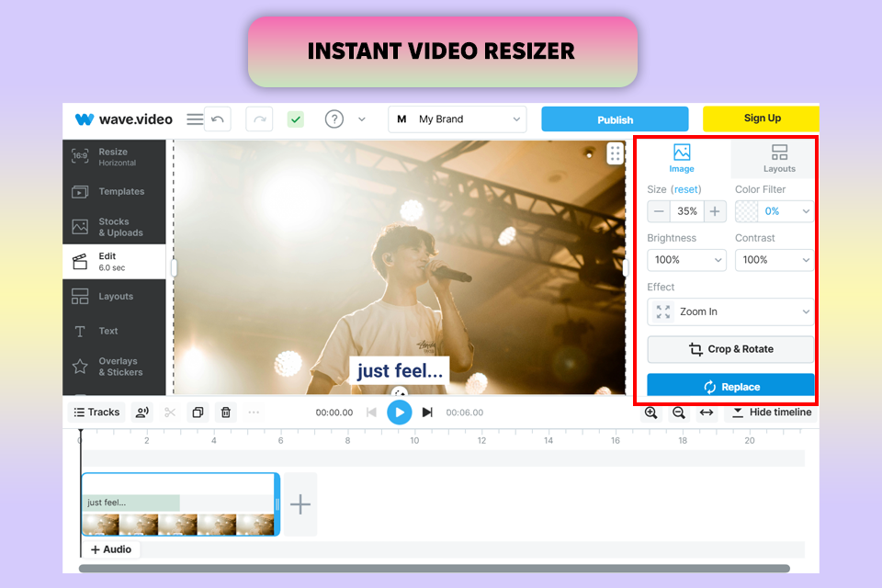
Task: Open the My Brand dropdown
Action: tap(458, 119)
